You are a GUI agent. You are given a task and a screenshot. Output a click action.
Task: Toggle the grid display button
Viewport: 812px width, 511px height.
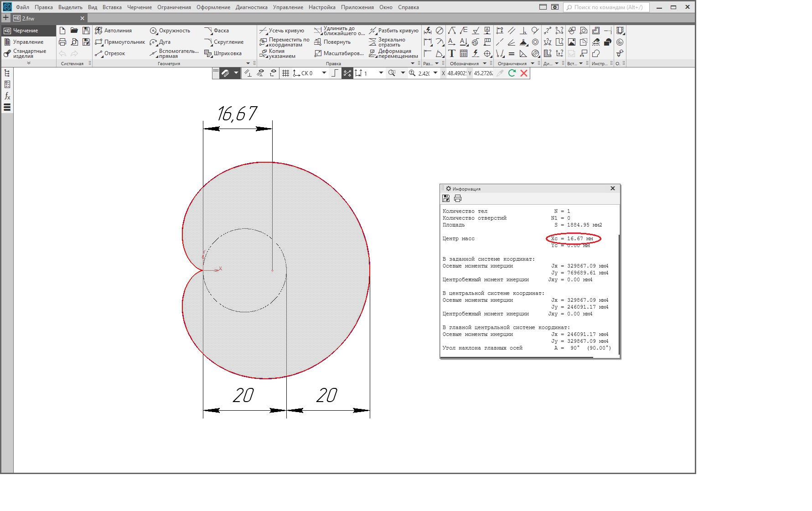pos(285,73)
